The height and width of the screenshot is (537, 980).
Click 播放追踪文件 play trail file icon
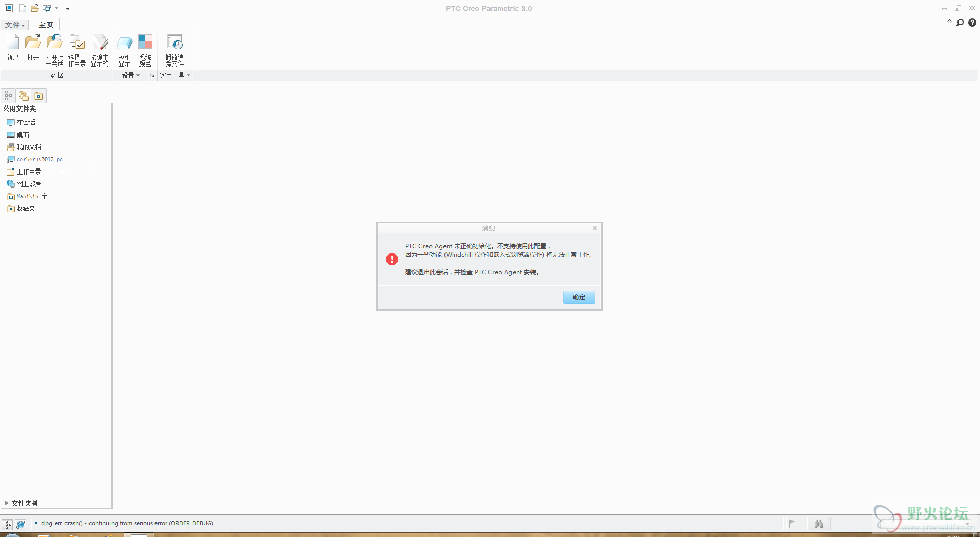tap(174, 50)
